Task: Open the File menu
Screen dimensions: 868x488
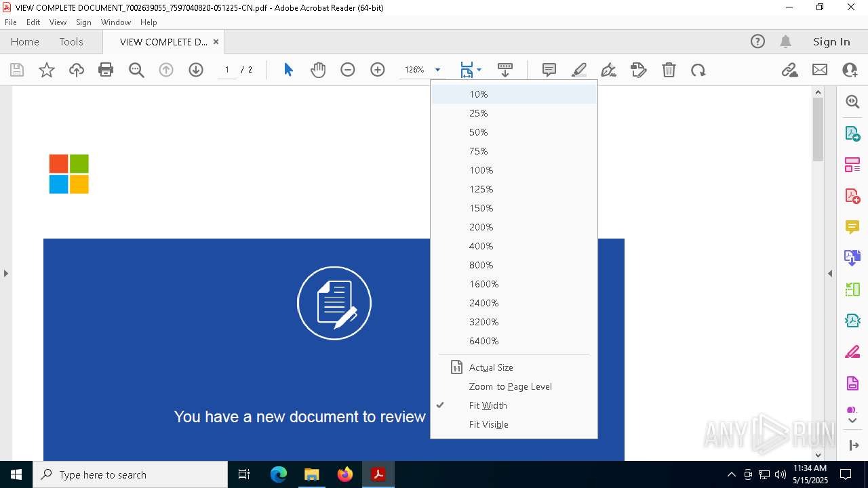Action: tap(11, 22)
